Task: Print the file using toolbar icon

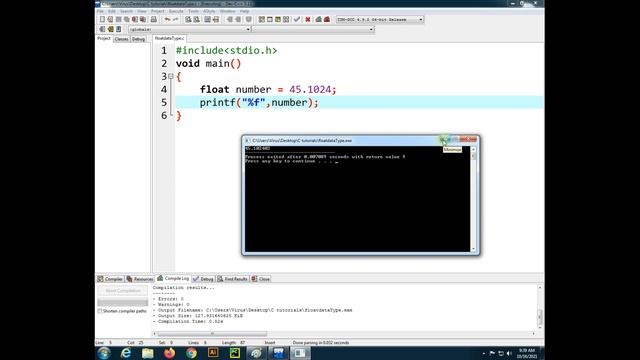Action: 154,19
